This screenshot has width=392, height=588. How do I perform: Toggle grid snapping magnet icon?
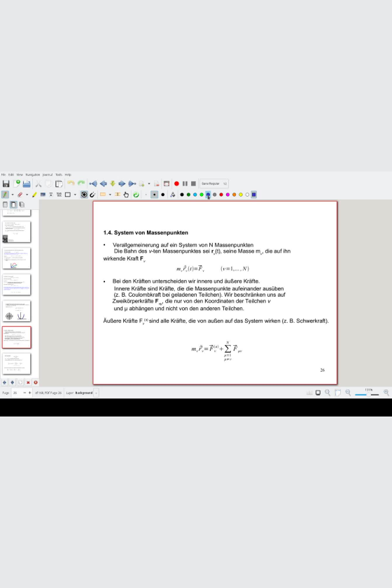coord(92,195)
